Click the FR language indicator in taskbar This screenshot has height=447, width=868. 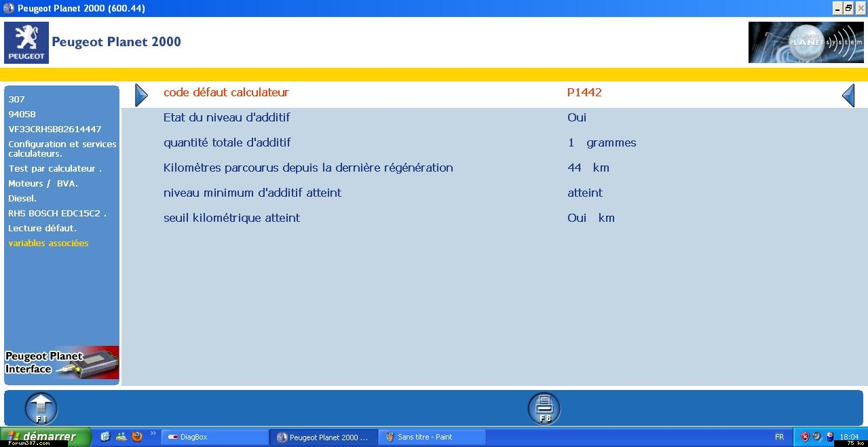(x=779, y=438)
